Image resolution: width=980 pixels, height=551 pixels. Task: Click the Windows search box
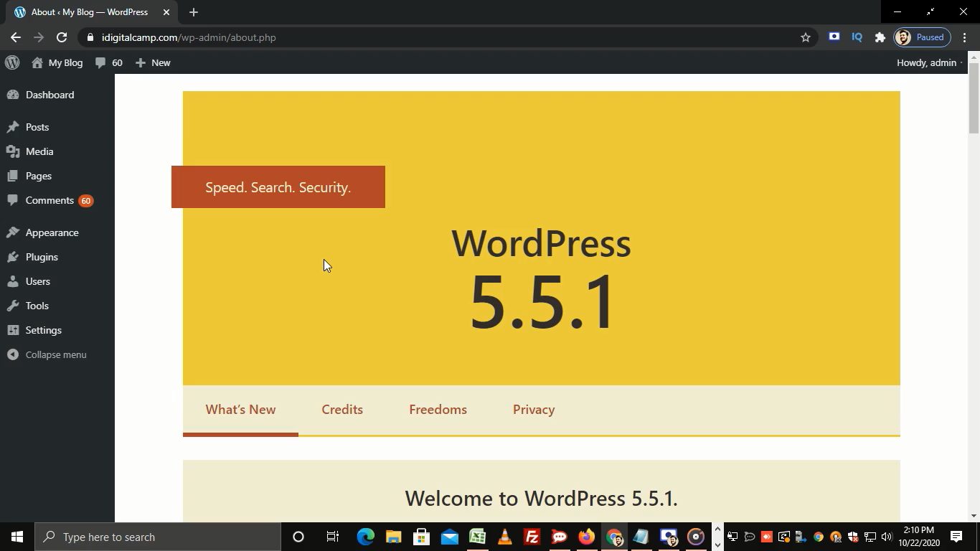coord(158,537)
